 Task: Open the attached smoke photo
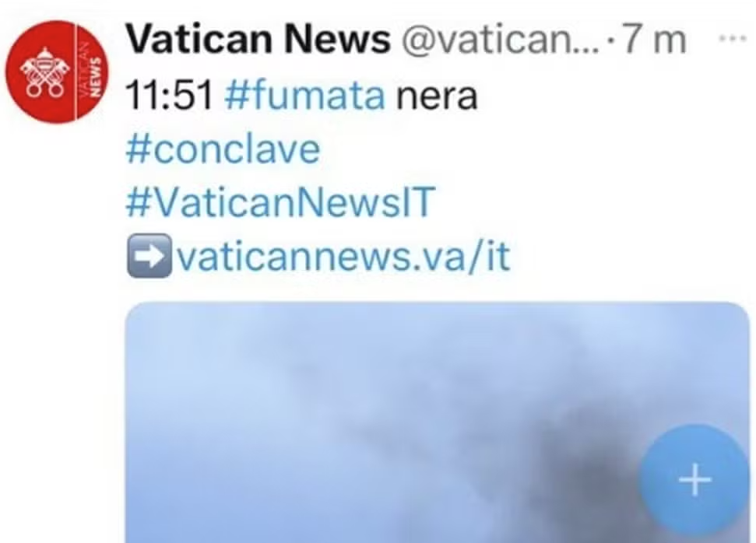(x=438, y=422)
